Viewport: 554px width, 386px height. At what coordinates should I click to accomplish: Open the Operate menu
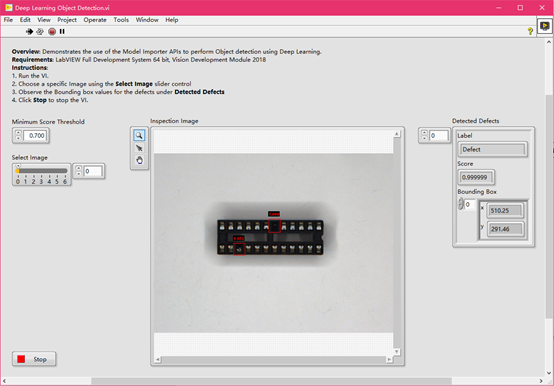[95, 20]
